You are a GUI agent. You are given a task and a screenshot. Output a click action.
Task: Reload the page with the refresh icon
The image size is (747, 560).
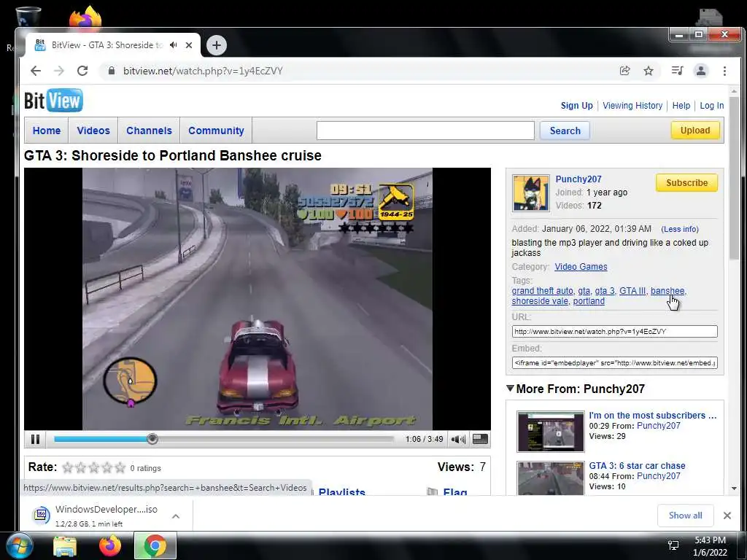[82, 71]
